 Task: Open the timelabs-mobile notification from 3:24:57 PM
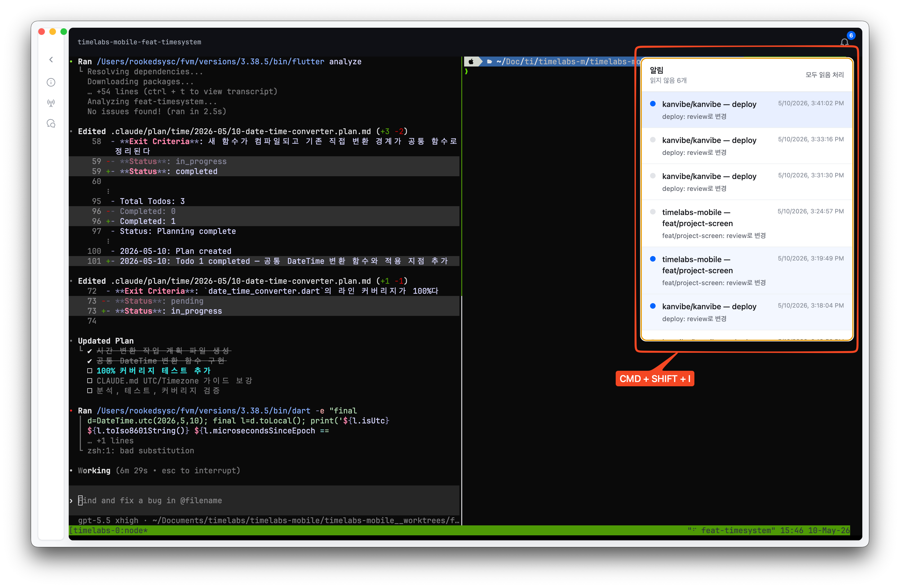(x=747, y=223)
